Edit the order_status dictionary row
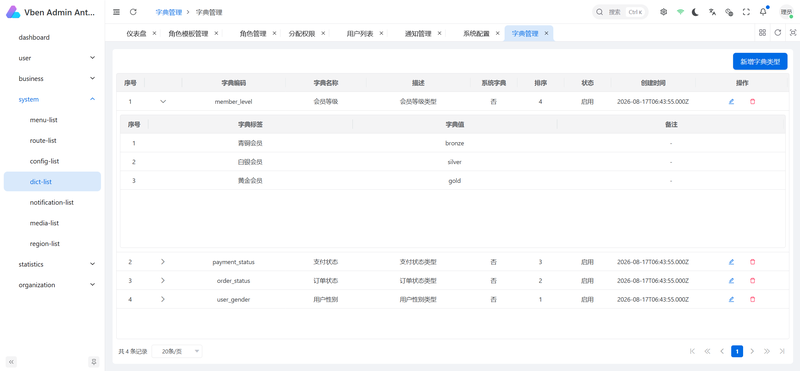The width and height of the screenshot is (800, 371). tap(731, 281)
